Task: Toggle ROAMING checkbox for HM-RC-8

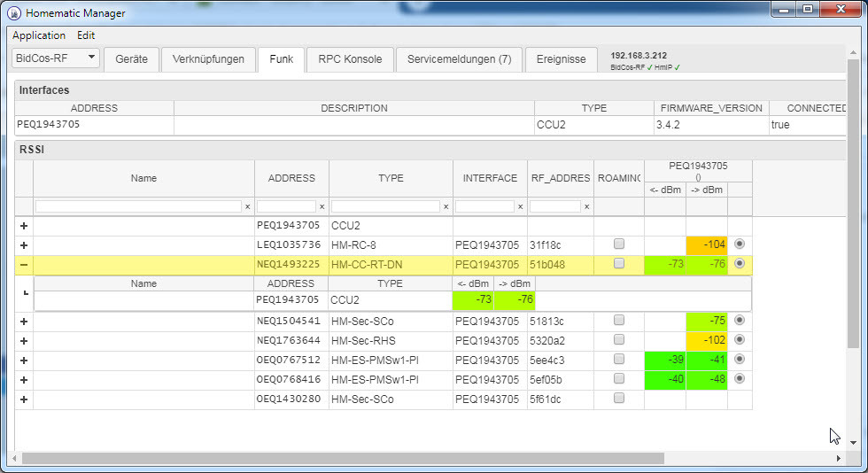Action: pos(619,244)
